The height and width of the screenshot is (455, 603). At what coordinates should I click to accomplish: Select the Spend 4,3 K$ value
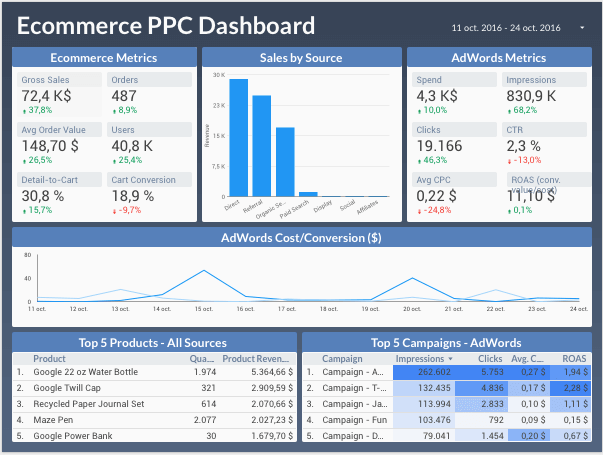tap(437, 96)
